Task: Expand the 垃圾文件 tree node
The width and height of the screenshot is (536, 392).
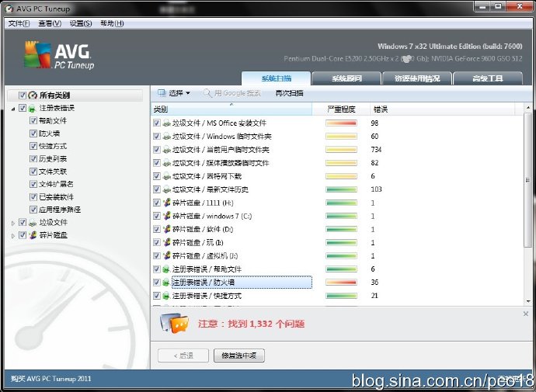Action: pyautogui.click(x=13, y=224)
